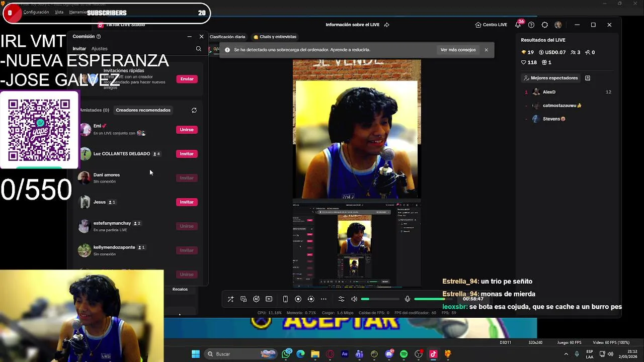Screen dimensions: 644x362
Task: Select kellymendozaponte in the list
Action: tap(138, 250)
